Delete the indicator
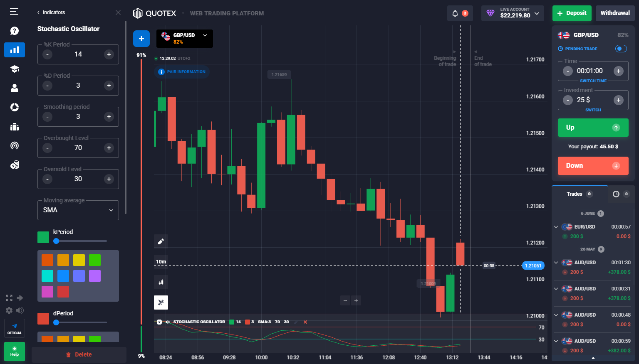639x364 pixels. (79, 355)
